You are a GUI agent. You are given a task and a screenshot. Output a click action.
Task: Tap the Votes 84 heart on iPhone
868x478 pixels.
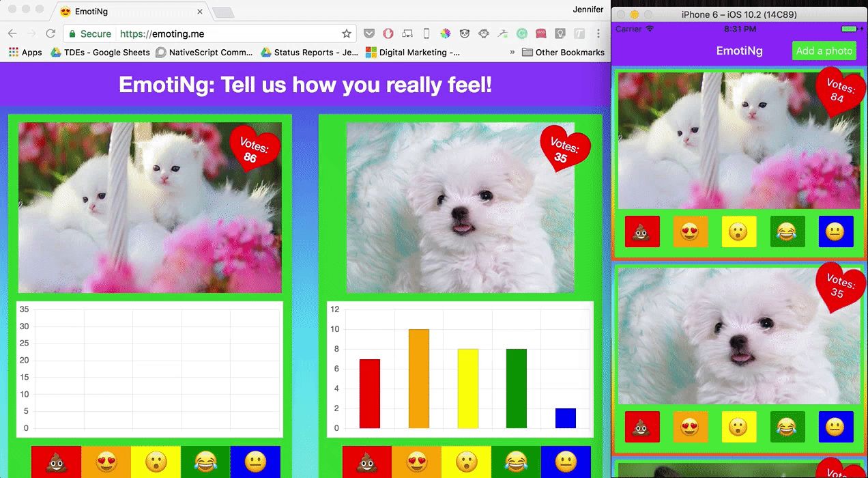tap(839, 92)
